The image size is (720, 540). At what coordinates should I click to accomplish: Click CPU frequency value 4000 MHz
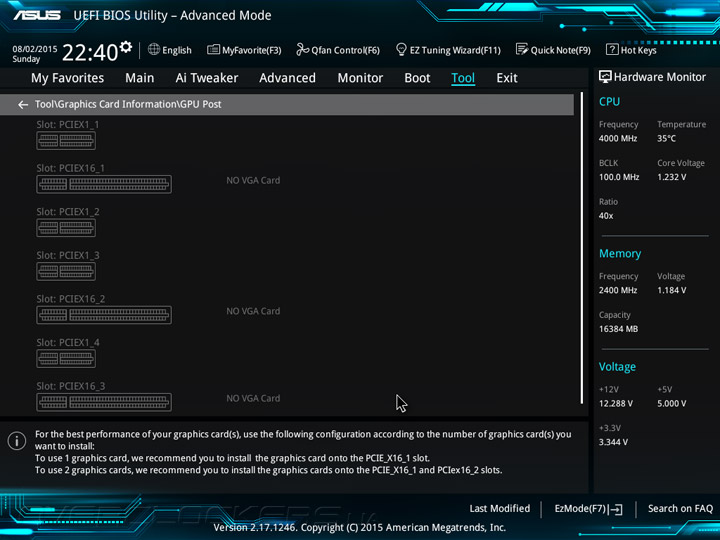point(618,138)
